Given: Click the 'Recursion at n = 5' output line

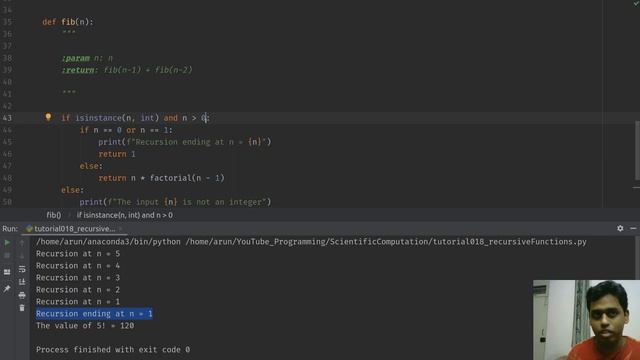Looking at the screenshot, I should (78, 253).
